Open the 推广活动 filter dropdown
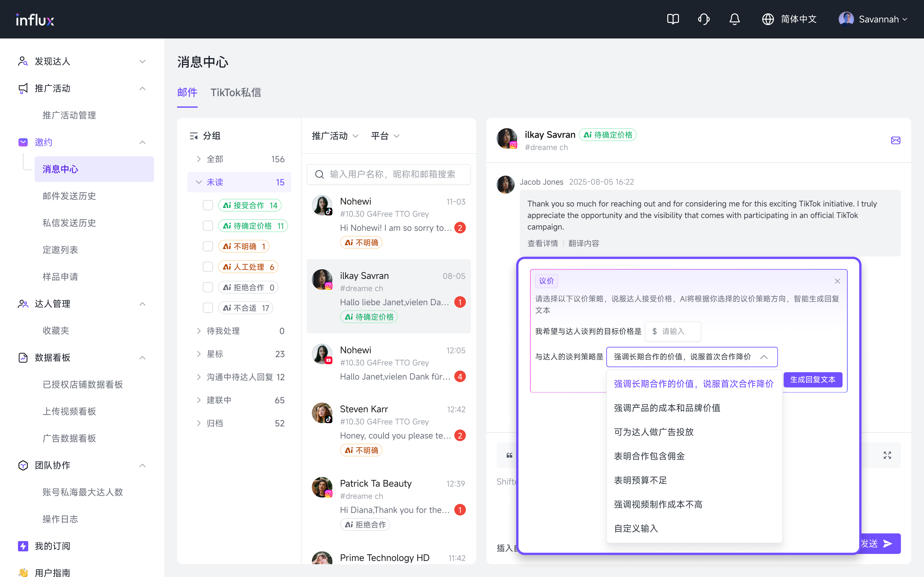This screenshot has width=924, height=577. coord(335,136)
